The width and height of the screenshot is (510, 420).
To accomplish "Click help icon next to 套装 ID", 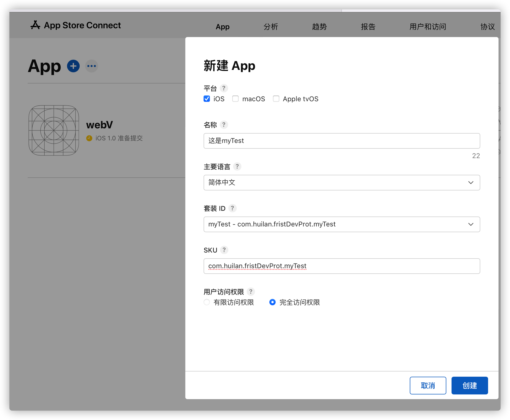I will (232, 208).
